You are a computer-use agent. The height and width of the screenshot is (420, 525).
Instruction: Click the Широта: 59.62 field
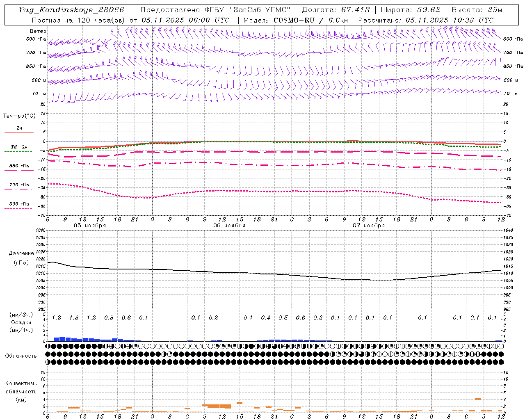coord(411,10)
